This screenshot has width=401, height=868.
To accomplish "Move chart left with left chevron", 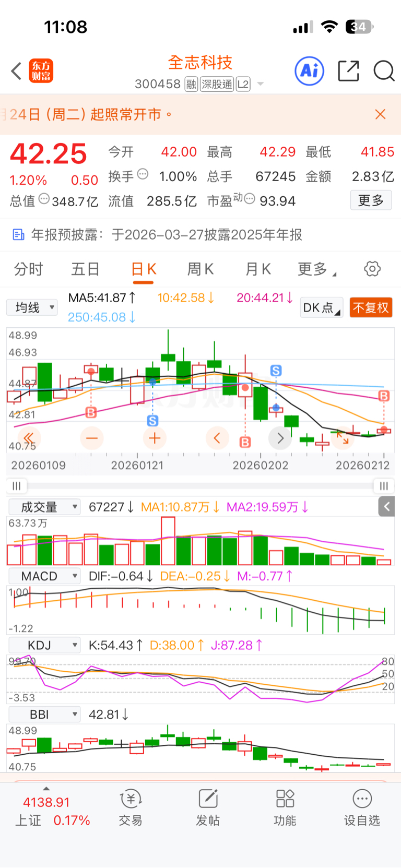I will click(217, 438).
